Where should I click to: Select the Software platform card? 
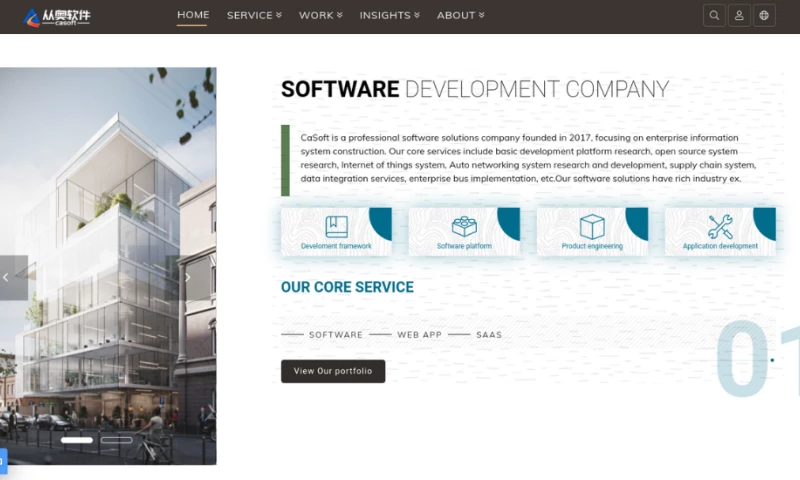(464, 231)
